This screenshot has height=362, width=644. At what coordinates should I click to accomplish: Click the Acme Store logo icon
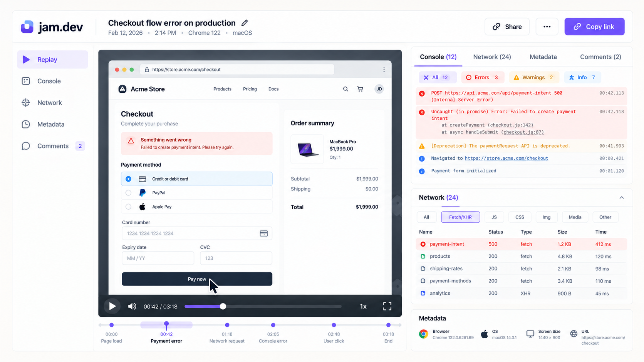[122, 89]
